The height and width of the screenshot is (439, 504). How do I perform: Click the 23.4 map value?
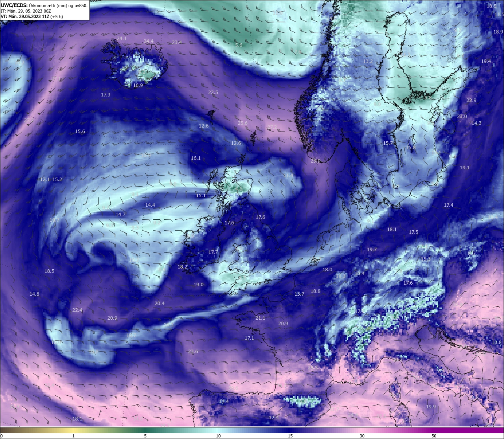coord(177,43)
